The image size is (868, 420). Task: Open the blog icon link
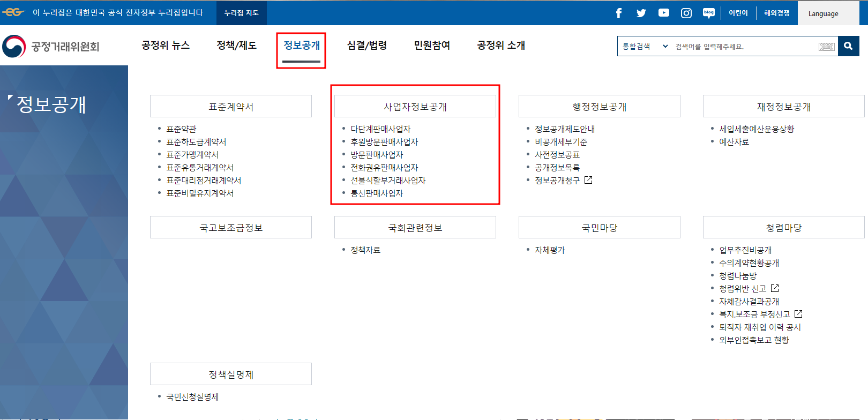pos(709,13)
